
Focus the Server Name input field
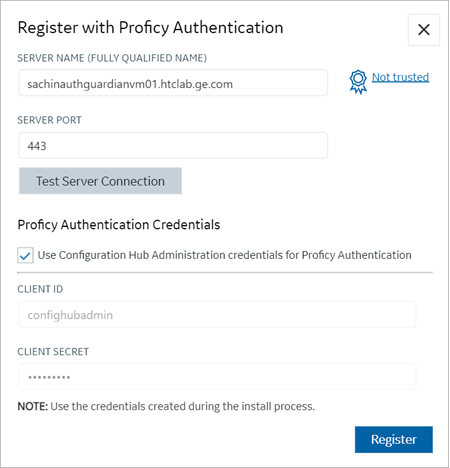tap(173, 83)
